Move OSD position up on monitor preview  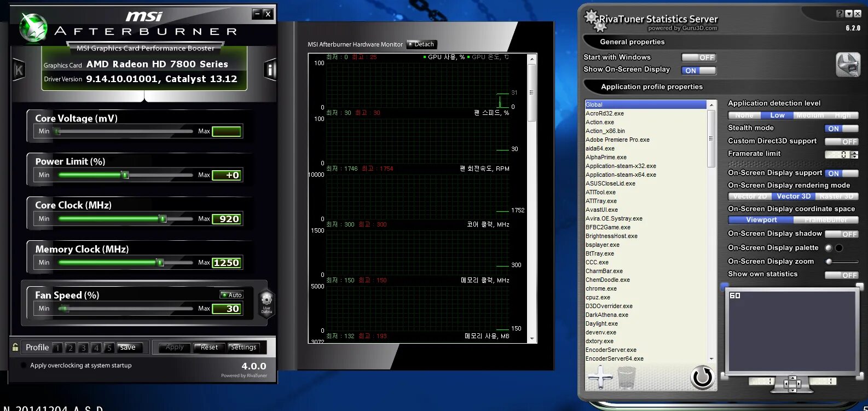[x=792, y=378]
